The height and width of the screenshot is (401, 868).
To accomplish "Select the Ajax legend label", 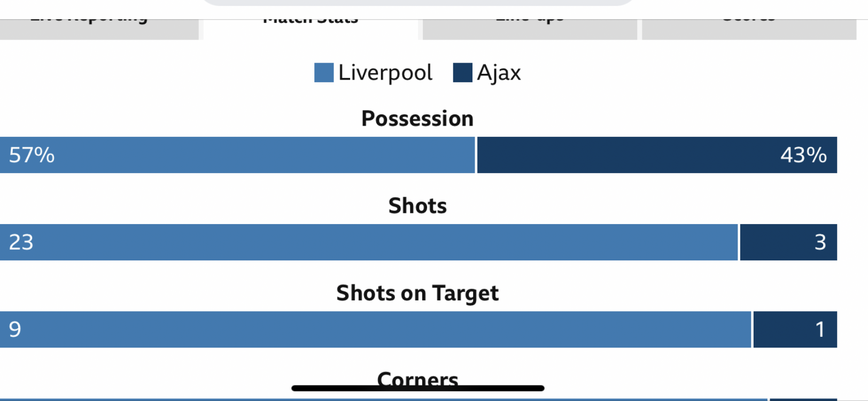I will tap(499, 73).
